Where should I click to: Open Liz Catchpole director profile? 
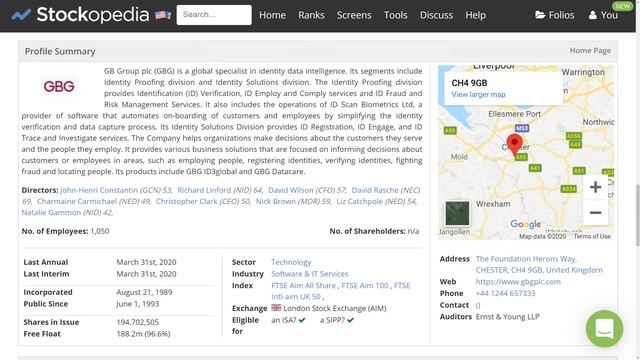360,201
